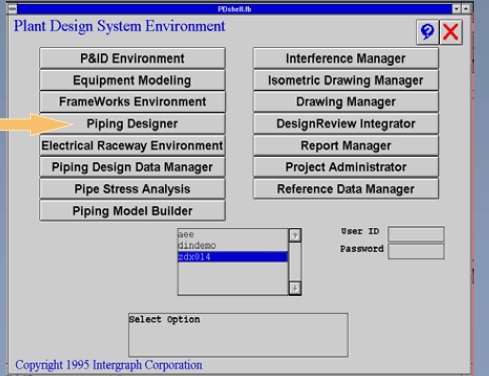Click the project list scroll-up arrow

point(295,235)
